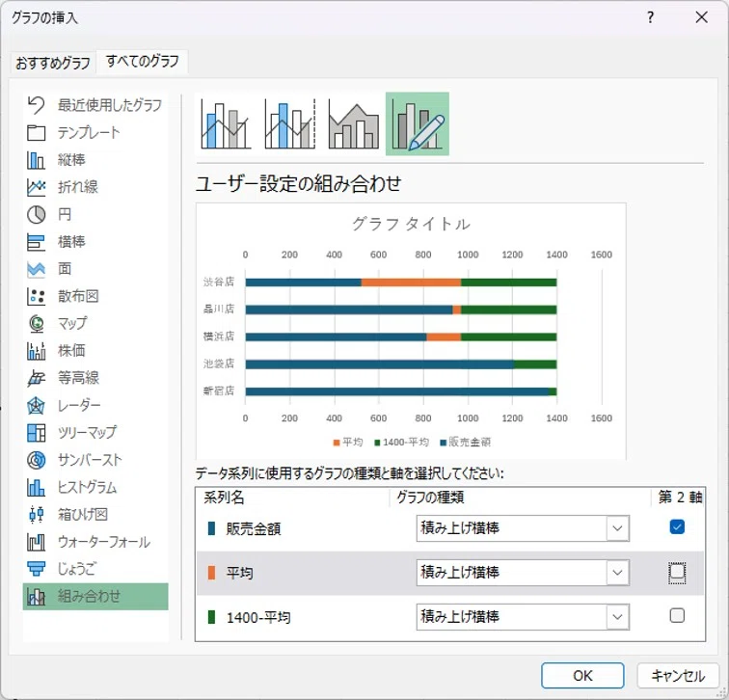729x700 pixels.
Task: Choose 縦棒 label in chart list
Action: click(x=71, y=160)
